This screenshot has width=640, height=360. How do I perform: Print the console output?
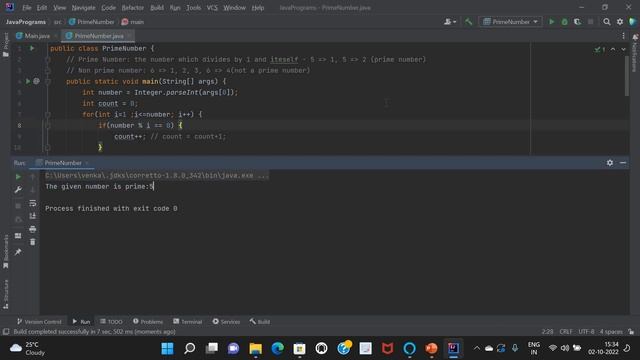pos(33,229)
